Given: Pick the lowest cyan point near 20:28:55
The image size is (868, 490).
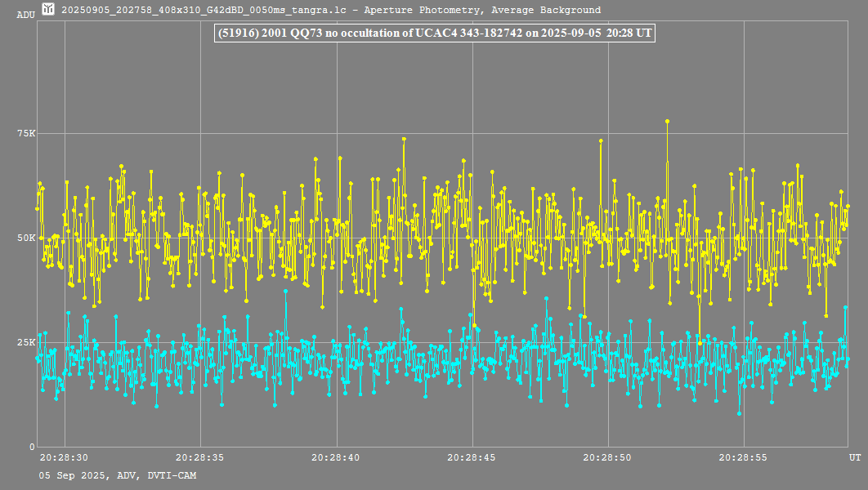Looking at the screenshot, I should tap(739, 413).
